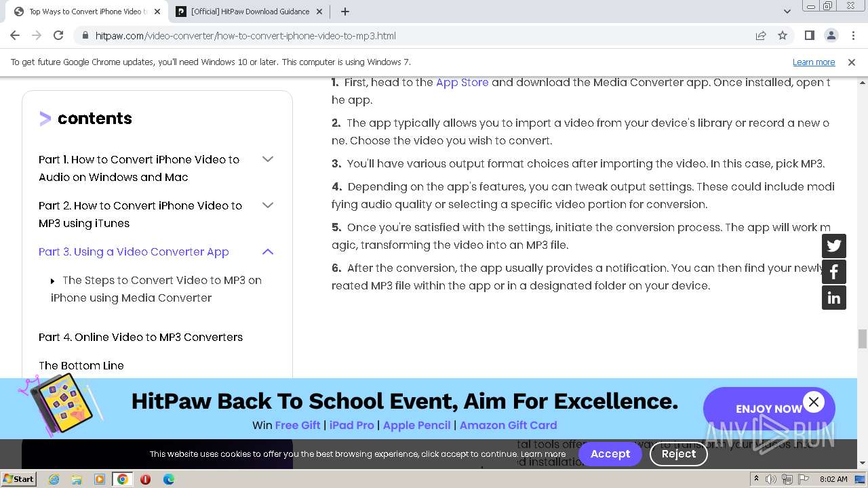
Task: Open media player from taskbar
Action: [100, 479]
